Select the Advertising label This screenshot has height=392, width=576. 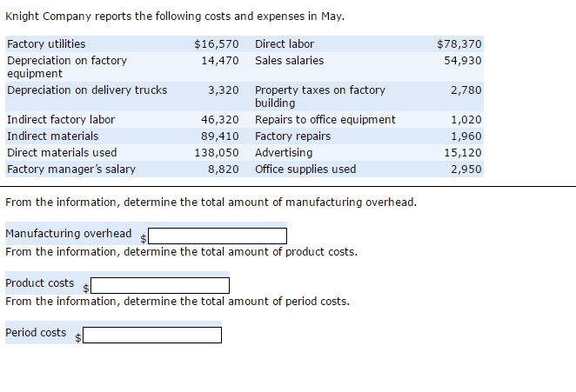[x=284, y=153]
